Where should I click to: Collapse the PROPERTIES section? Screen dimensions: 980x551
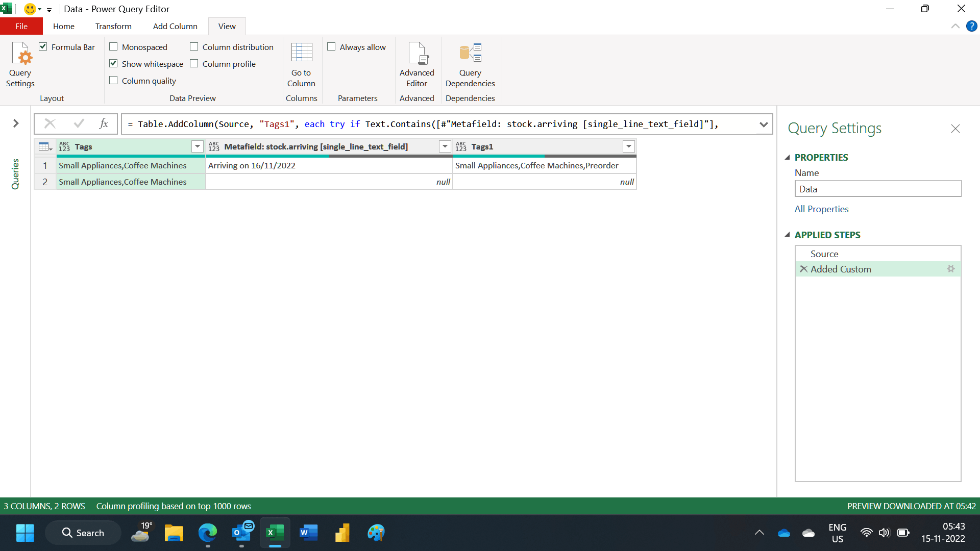click(x=787, y=157)
